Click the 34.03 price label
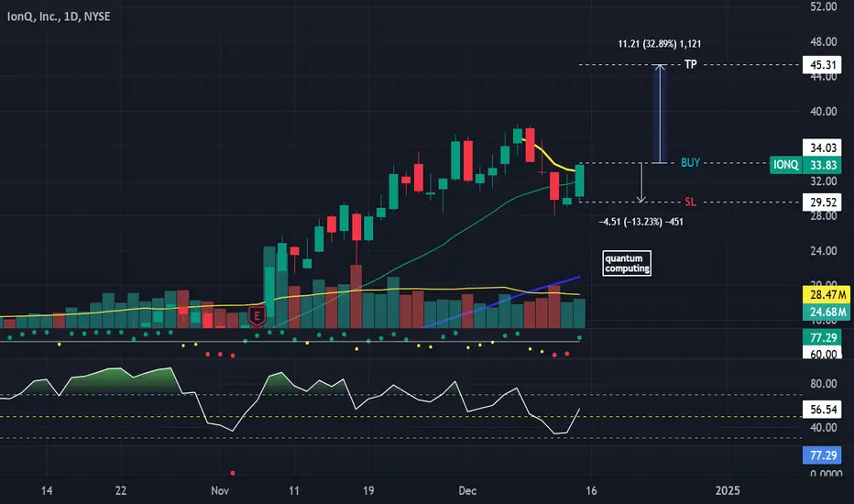854x504 pixels. pos(822,148)
